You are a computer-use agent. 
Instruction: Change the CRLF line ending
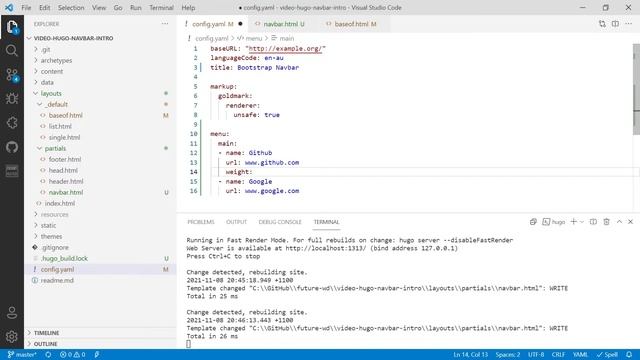pos(558,355)
